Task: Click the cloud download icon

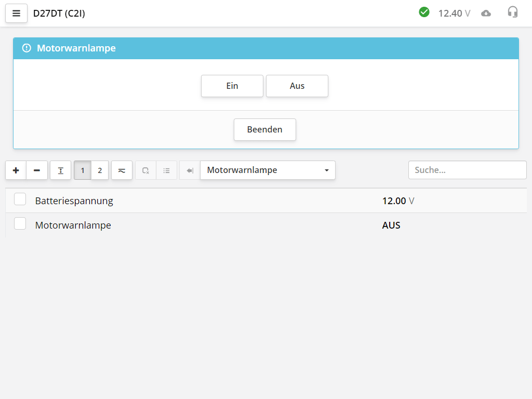Action: tap(486, 14)
